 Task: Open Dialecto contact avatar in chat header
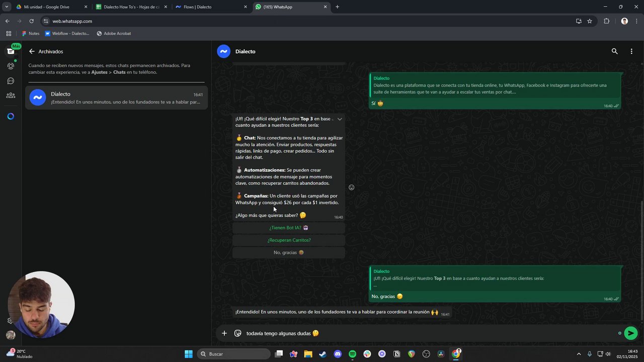click(x=223, y=51)
